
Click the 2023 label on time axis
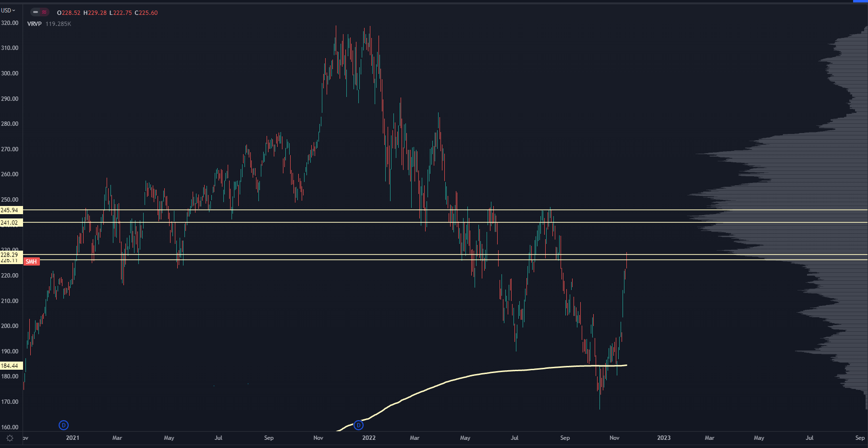point(664,438)
